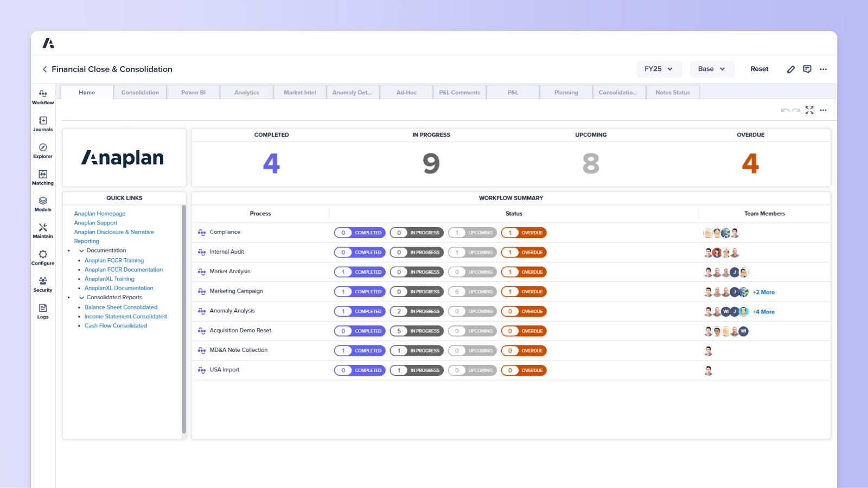Open the Anomaly Detection tab

click(352, 92)
